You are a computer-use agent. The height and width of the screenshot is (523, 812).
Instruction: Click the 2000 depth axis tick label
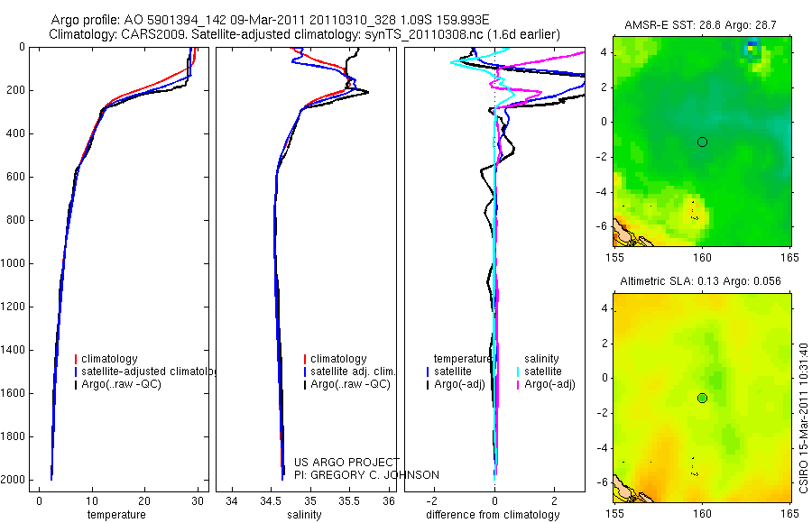click(14, 480)
